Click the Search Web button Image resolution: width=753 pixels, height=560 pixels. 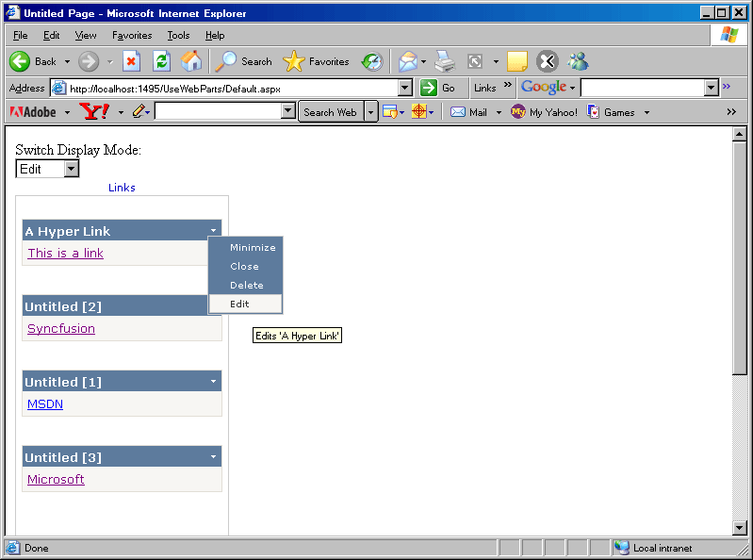tap(330, 112)
